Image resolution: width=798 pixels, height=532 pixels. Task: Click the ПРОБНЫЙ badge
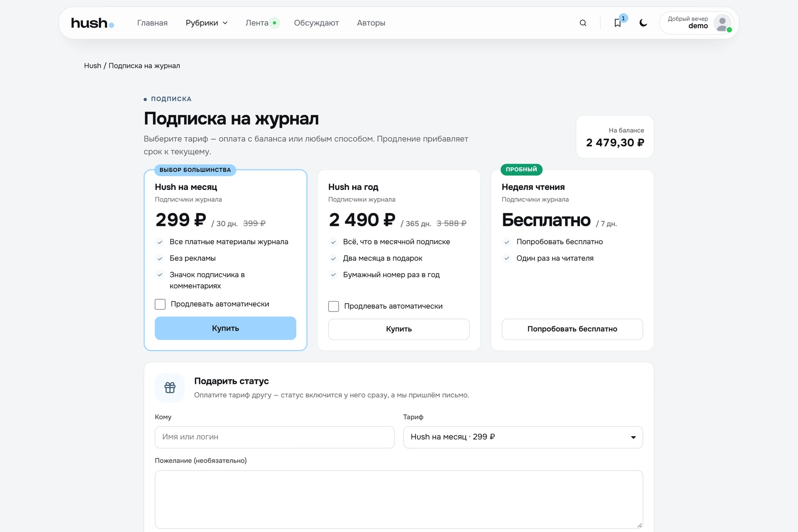[x=522, y=170]
